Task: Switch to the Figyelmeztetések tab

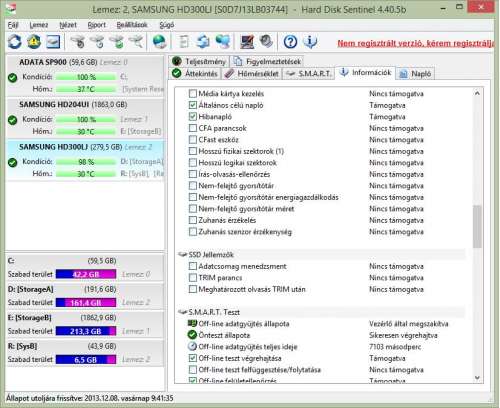Action: (x=267, y=61)
